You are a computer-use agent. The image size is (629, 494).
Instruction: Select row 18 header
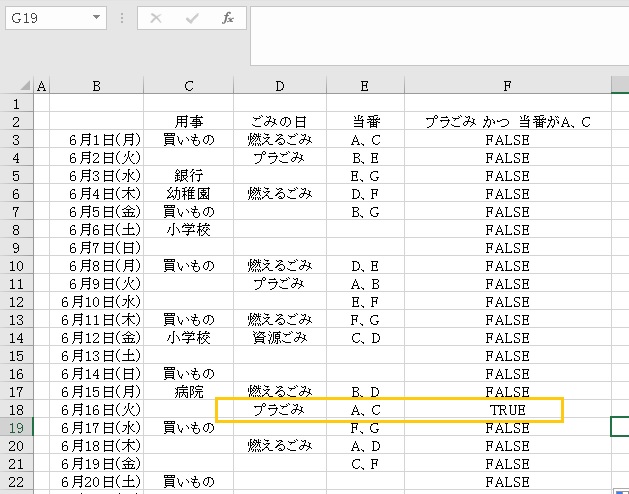pyautogui.click(x=17, y=410)
